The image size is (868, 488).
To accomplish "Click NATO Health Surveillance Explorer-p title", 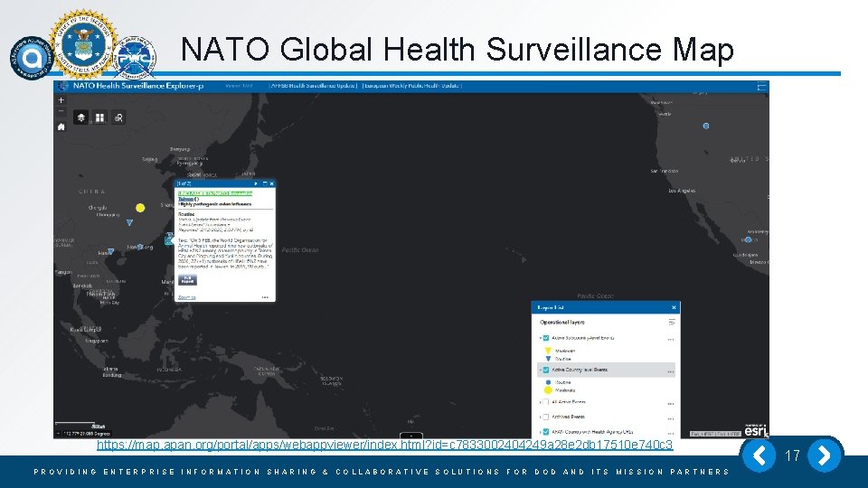I will [138, 86].
